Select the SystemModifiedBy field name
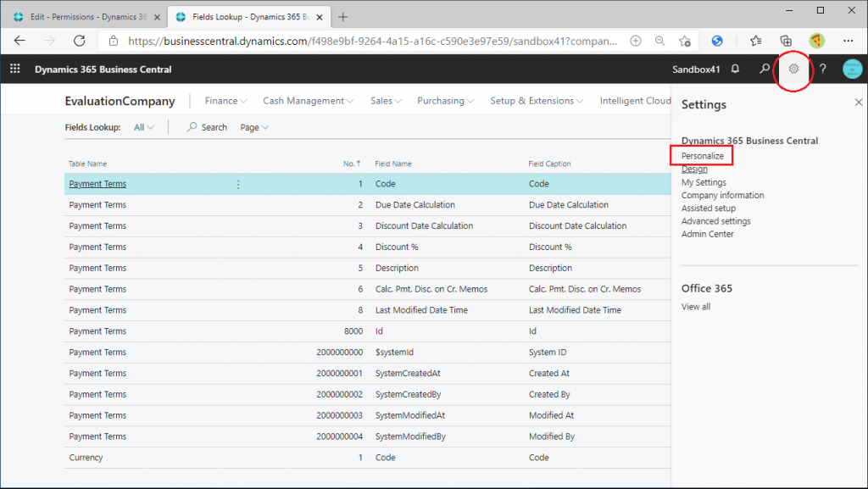Viewport: 868px width, 489px height. coord(410,436)
